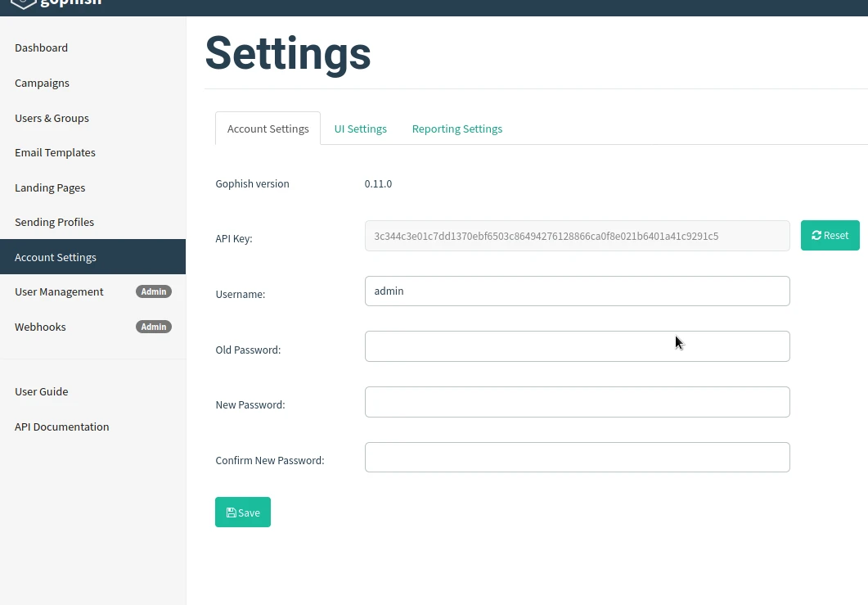Viewport: 868px width, 605px height.
Task: Select the Account Settings tab
Action: [x=268, y=129]
